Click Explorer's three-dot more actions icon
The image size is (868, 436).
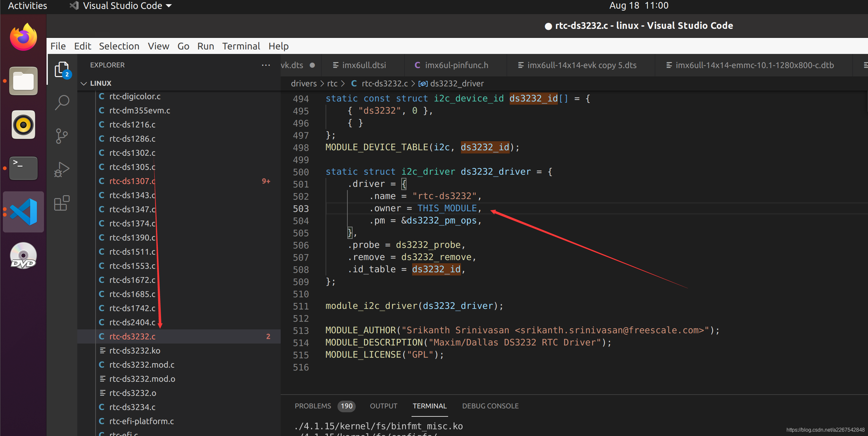click(266, 65)
